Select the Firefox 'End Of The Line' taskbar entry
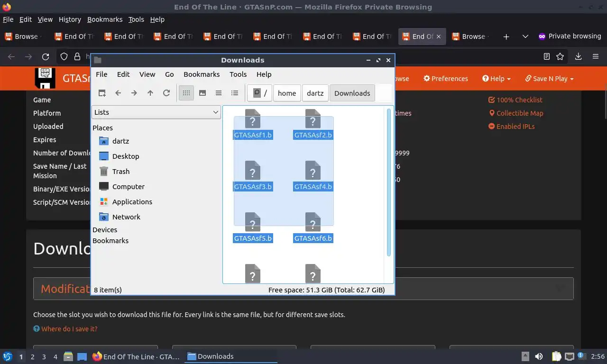 pos(136,356)
